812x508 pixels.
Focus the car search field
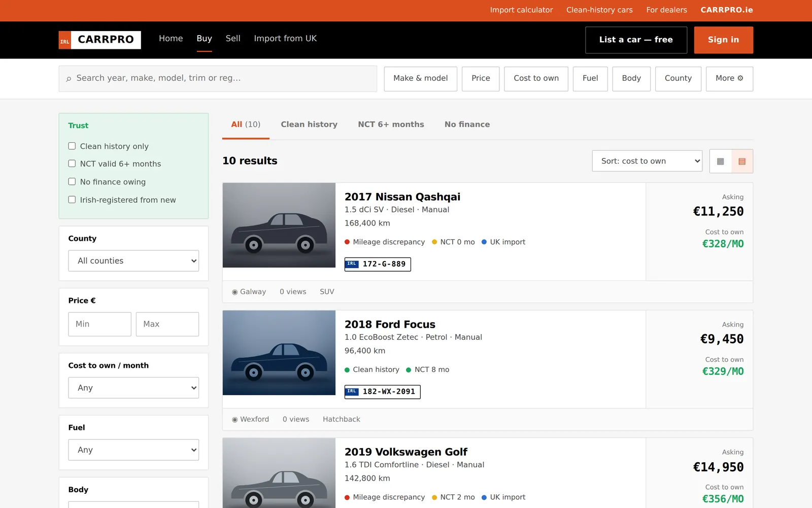(218, 79)
